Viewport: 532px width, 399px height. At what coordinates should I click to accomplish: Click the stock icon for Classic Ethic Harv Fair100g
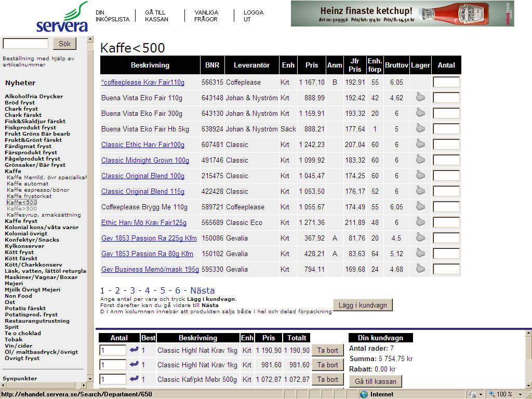420,144
